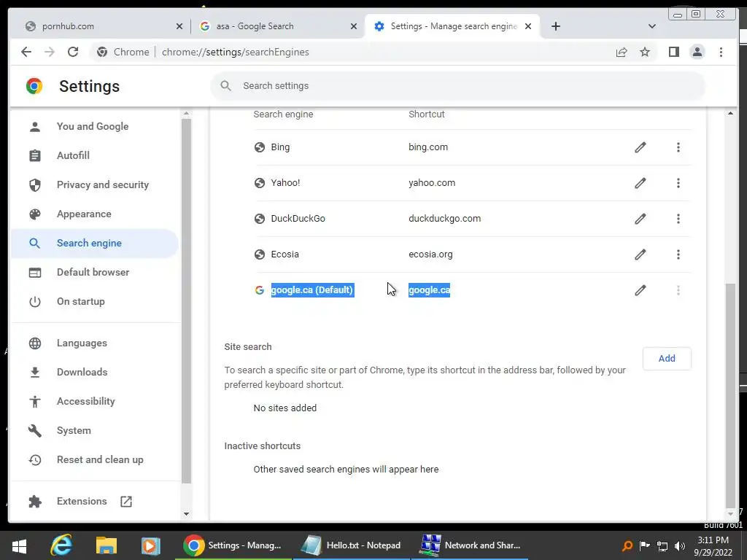The height and width of the screenshot is (560, 747).
Task: Switch to Hello.txt - Notepad window
Action: click(x=351, y=545)
